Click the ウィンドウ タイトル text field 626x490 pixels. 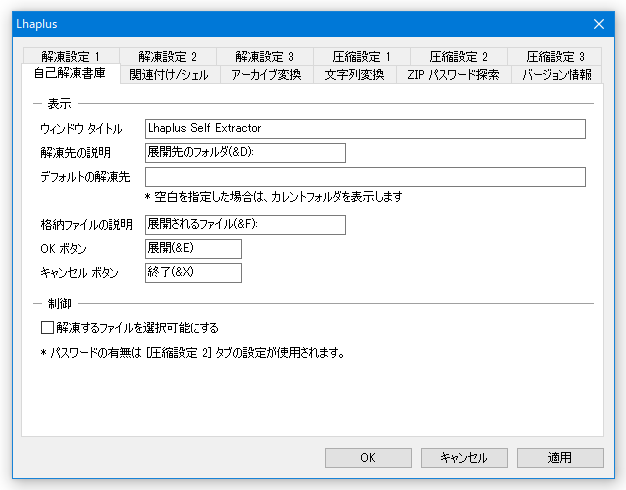point(365,129)
